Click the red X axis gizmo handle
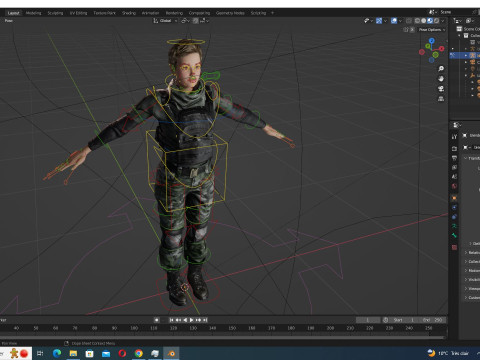480x360 pixels. (442, 49)
